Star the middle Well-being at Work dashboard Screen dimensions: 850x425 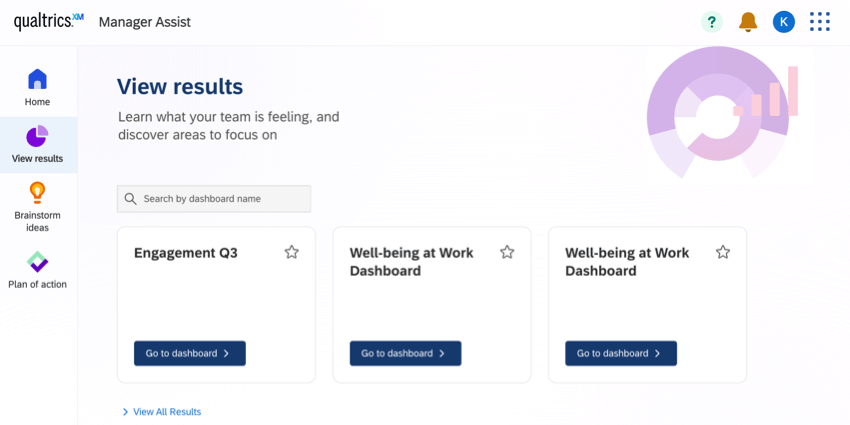507,252
